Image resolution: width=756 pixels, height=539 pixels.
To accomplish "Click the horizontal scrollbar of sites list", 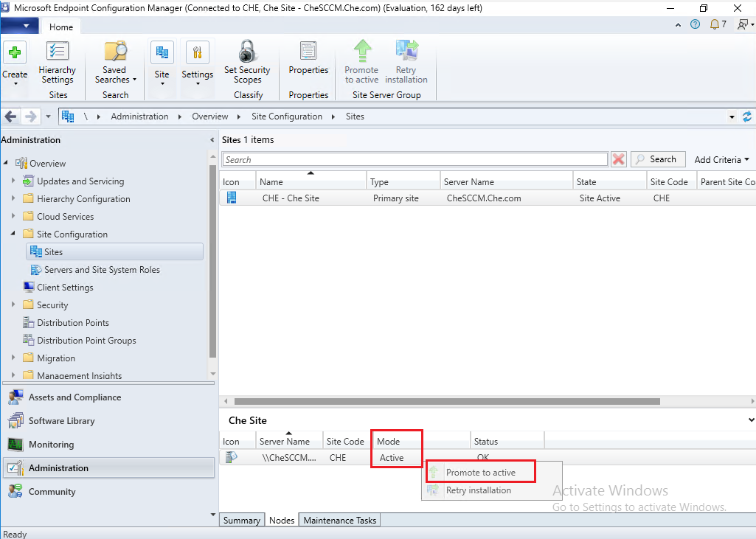I will click(x=447, y=401).
